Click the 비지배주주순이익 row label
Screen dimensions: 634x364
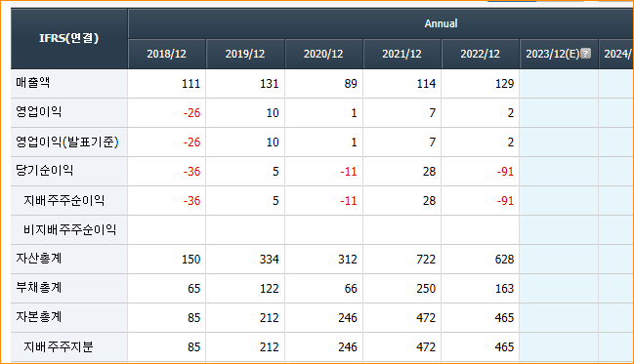(x=70, y=229)
